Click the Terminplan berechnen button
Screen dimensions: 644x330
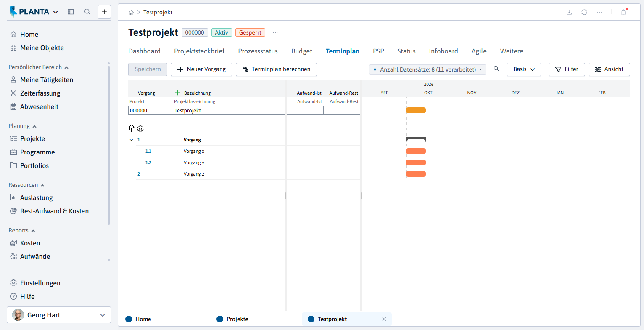[276, 69]
